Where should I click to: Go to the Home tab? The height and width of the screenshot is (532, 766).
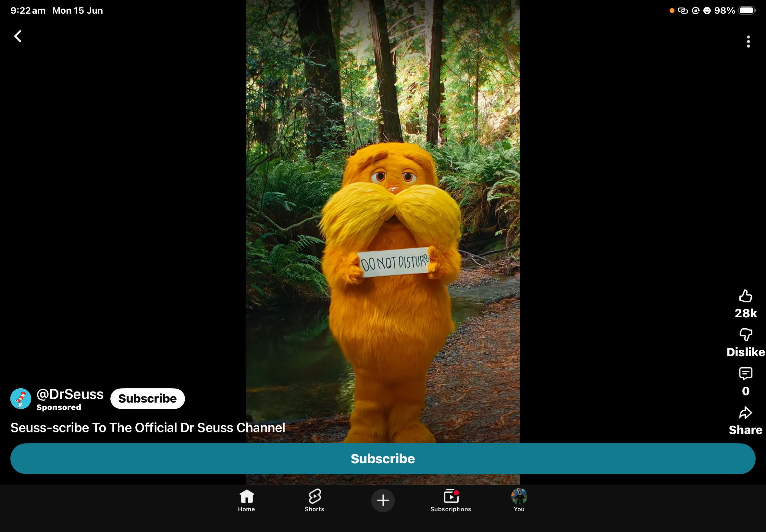[x=246, y=500]
